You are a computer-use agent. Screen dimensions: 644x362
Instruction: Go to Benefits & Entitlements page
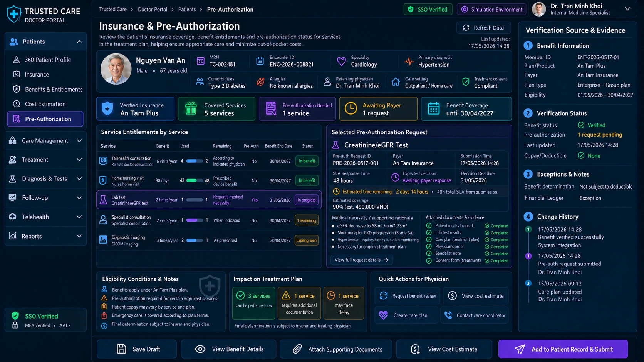45,89
